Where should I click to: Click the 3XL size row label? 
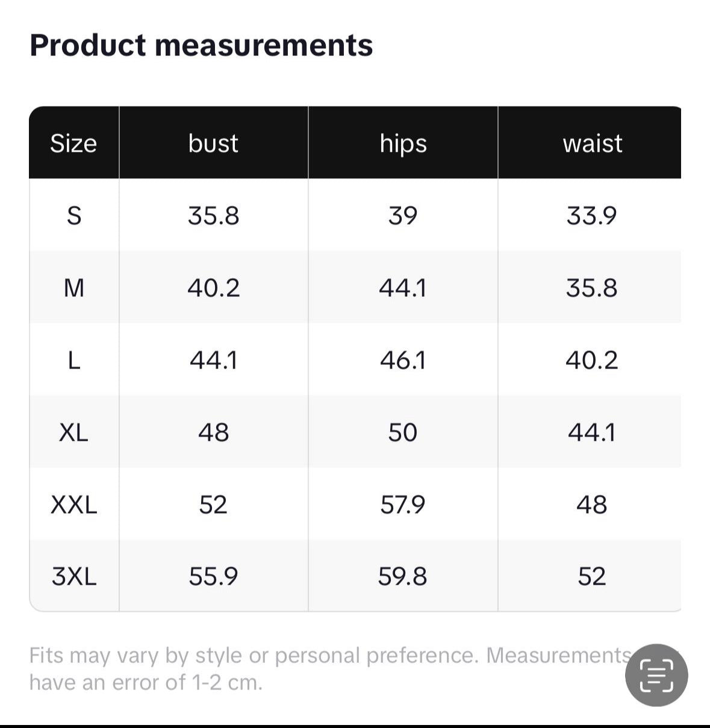(73, 576)
